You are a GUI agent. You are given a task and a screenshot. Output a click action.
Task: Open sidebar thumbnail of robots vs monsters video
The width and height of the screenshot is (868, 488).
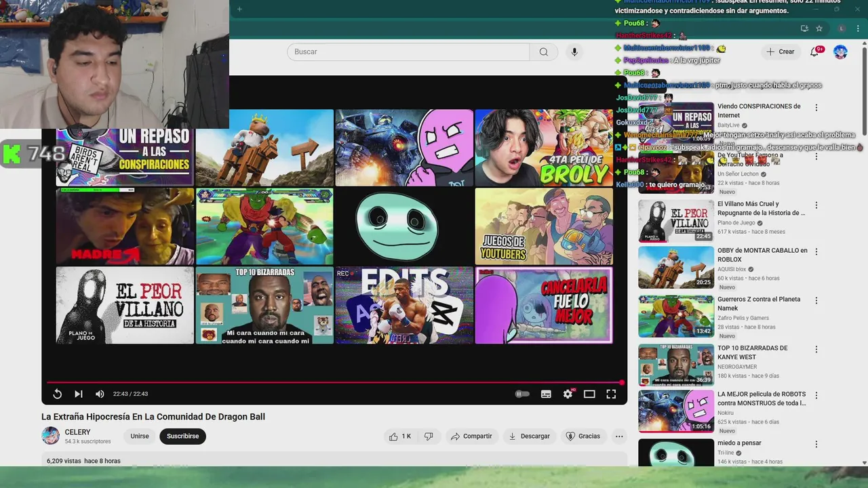(675, 411)
